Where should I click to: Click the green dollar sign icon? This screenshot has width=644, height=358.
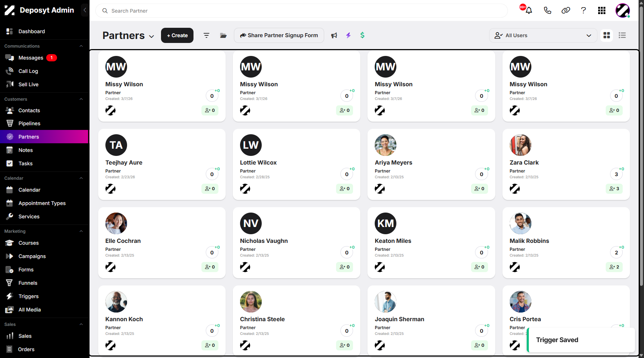(x=362, y=35)
